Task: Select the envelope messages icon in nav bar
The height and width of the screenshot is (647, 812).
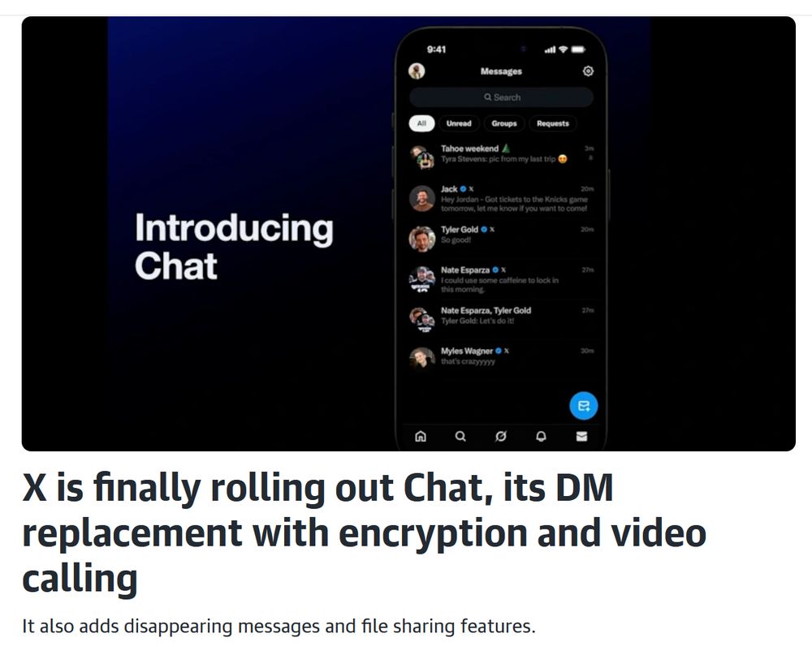Action: point(581,436)
